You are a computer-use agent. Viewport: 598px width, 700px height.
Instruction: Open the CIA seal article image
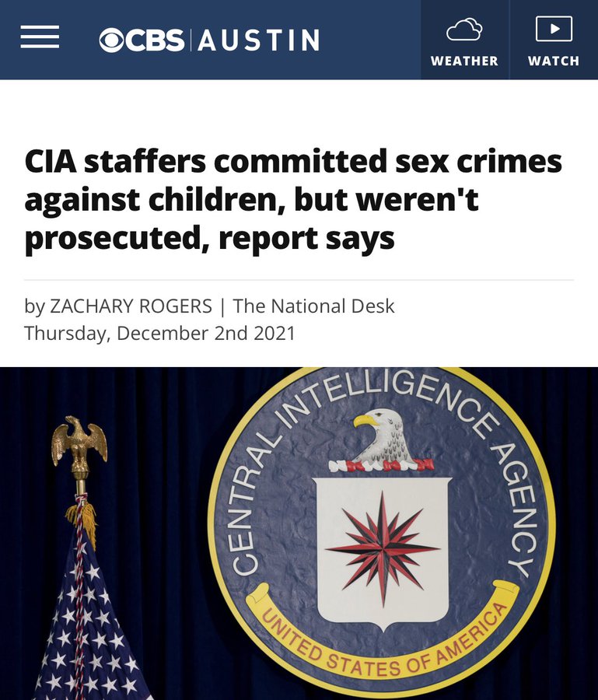pyautogui.click(x=299, y=534)
